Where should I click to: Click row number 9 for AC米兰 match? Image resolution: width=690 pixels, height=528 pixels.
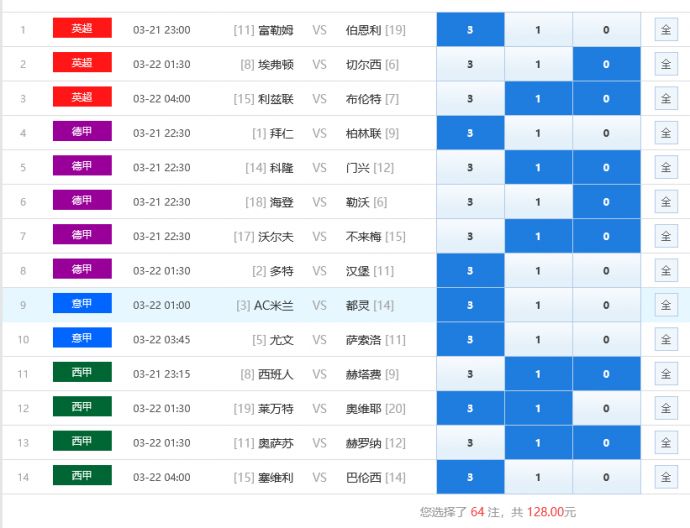[x=23, y=305]
